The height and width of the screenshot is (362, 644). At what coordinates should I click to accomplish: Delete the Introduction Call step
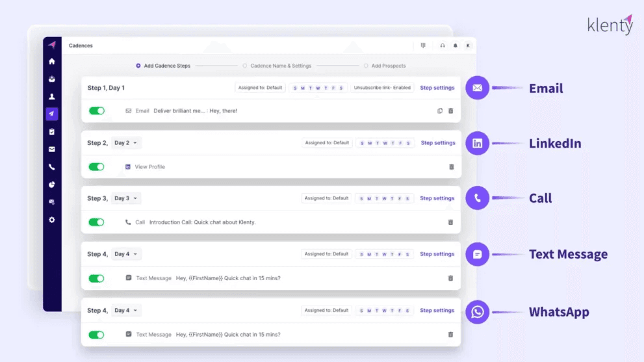[450, 222]
